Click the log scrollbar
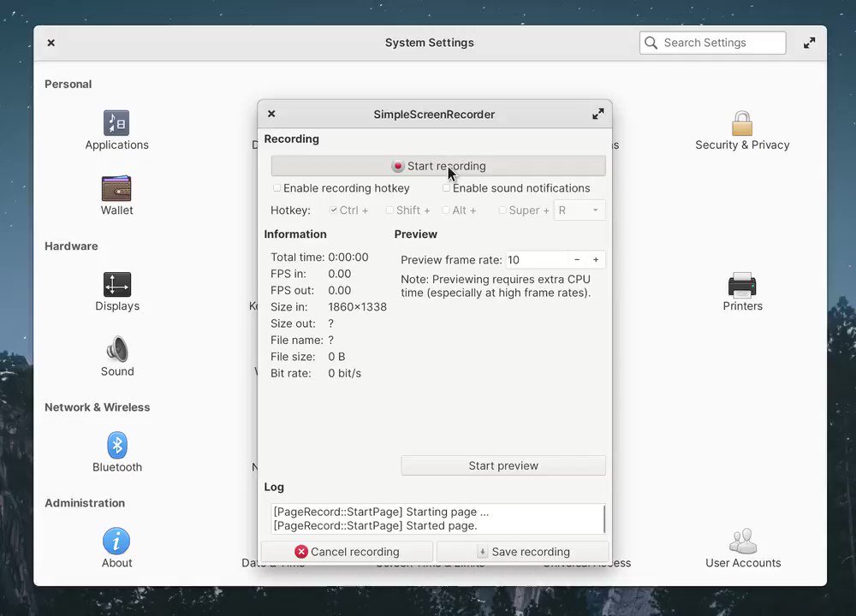This screenshot has height=616, width=856. pyautogui.click(x=603, y=518)
